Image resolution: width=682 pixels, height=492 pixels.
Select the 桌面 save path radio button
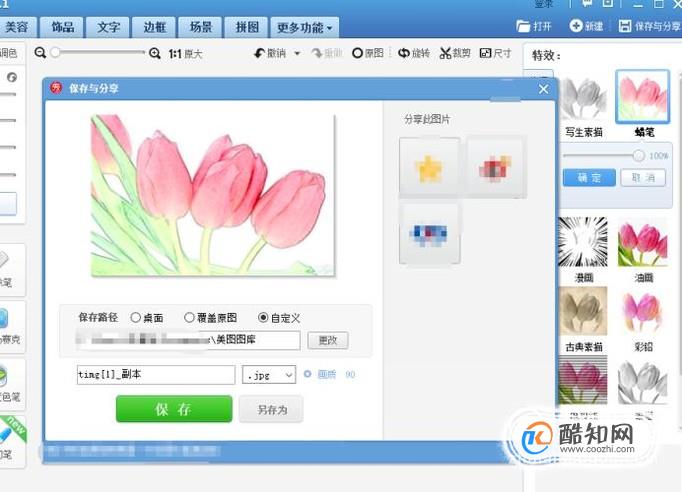[136, 318]
